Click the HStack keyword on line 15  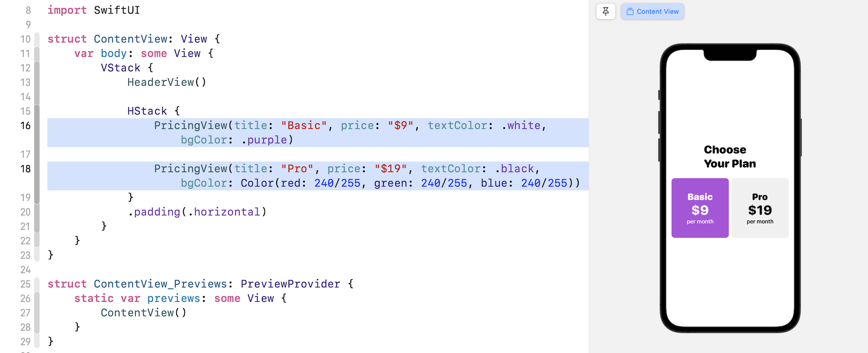coord(147,111)
